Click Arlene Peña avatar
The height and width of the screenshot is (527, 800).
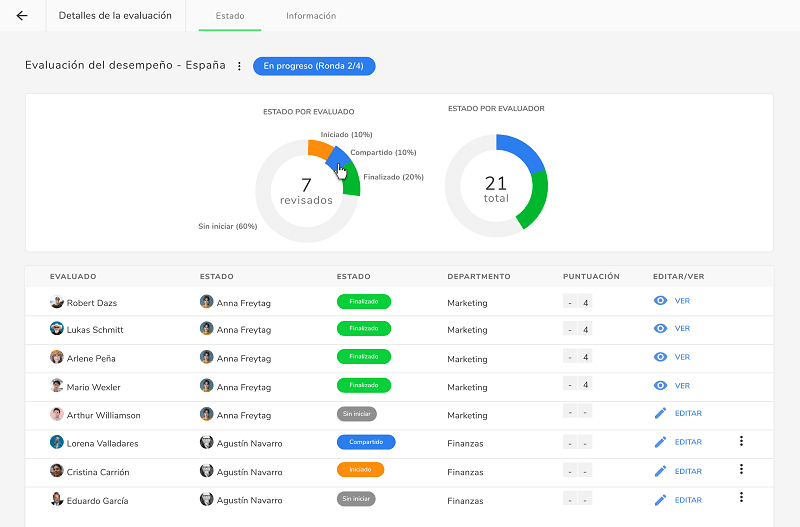point(57,357)
